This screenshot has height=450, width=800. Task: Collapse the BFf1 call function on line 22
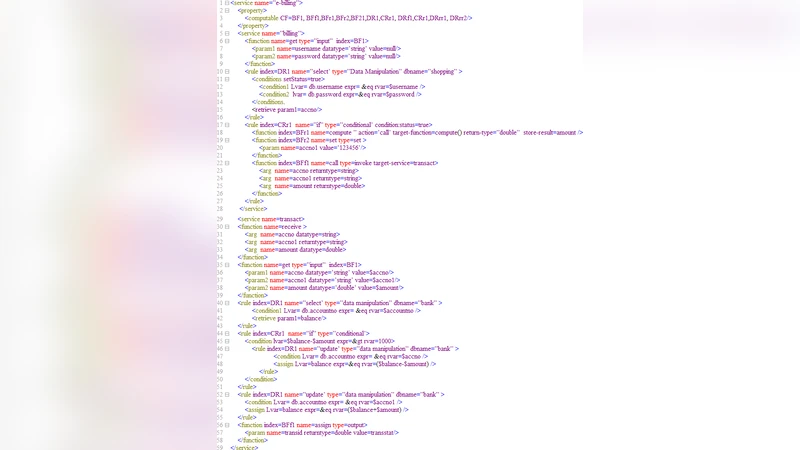coord(227,162)
